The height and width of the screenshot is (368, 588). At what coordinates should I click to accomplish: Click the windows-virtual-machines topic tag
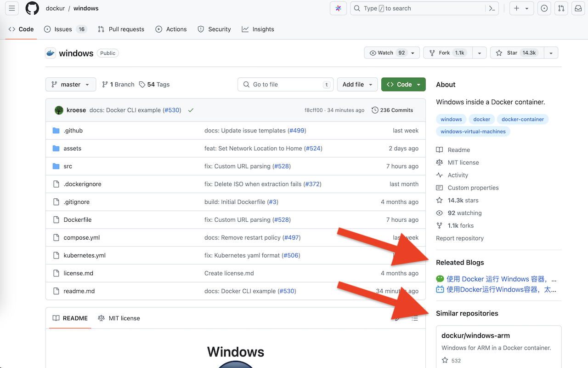tap(473, 132)
